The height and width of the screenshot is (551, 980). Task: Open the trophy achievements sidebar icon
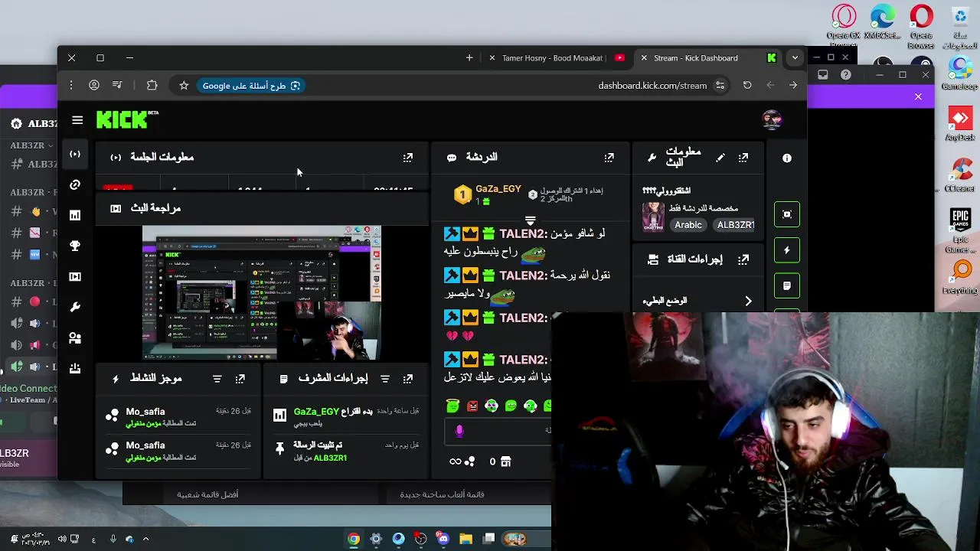point(75,246)
